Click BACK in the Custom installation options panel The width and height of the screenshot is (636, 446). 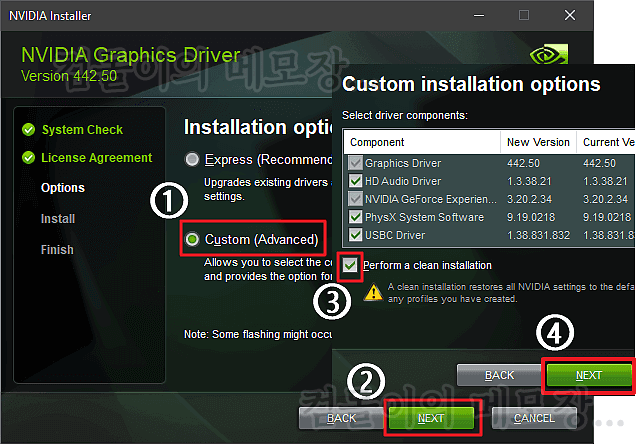499,375
